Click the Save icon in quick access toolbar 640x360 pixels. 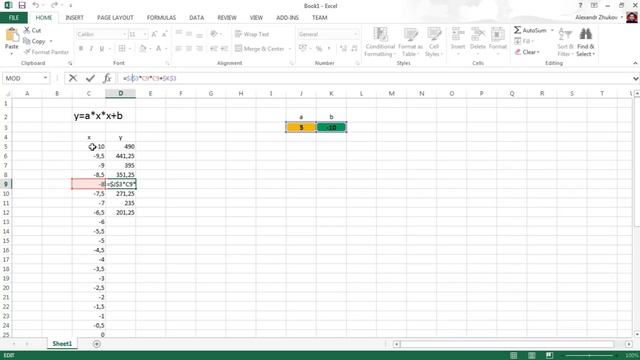click(22, 6)
